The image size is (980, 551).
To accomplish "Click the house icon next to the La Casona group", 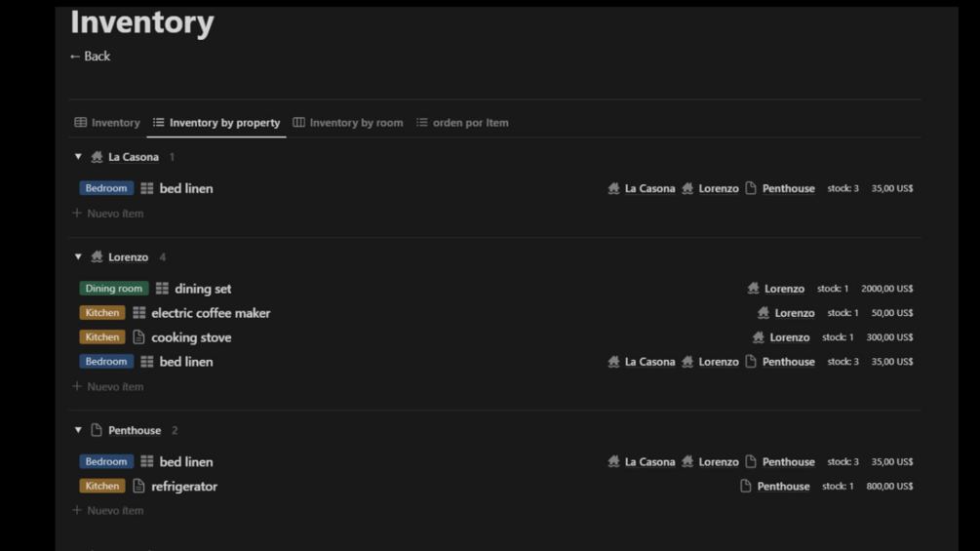I will pyautogui.click(x=97, y=157).
